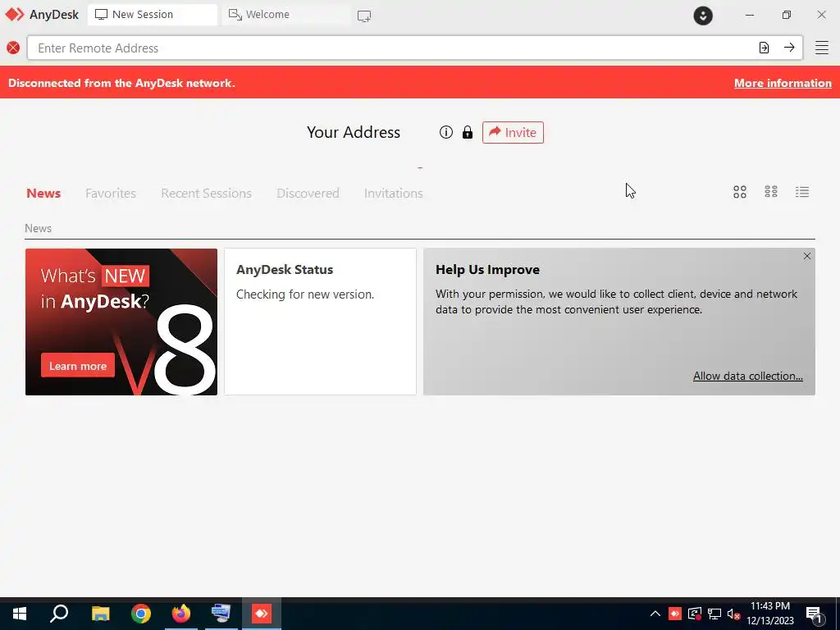Open the hamburger main menu
The image size is (840, 630).
(x=822, y=48)
